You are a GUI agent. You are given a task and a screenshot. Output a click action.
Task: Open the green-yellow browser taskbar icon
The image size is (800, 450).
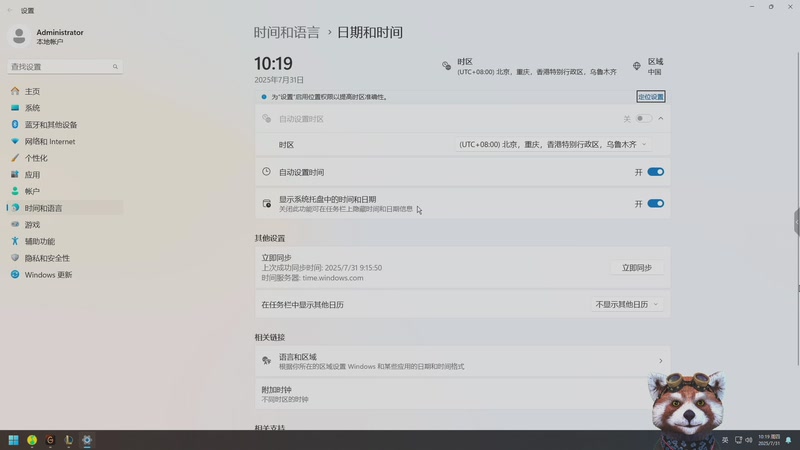click(32, 440)
